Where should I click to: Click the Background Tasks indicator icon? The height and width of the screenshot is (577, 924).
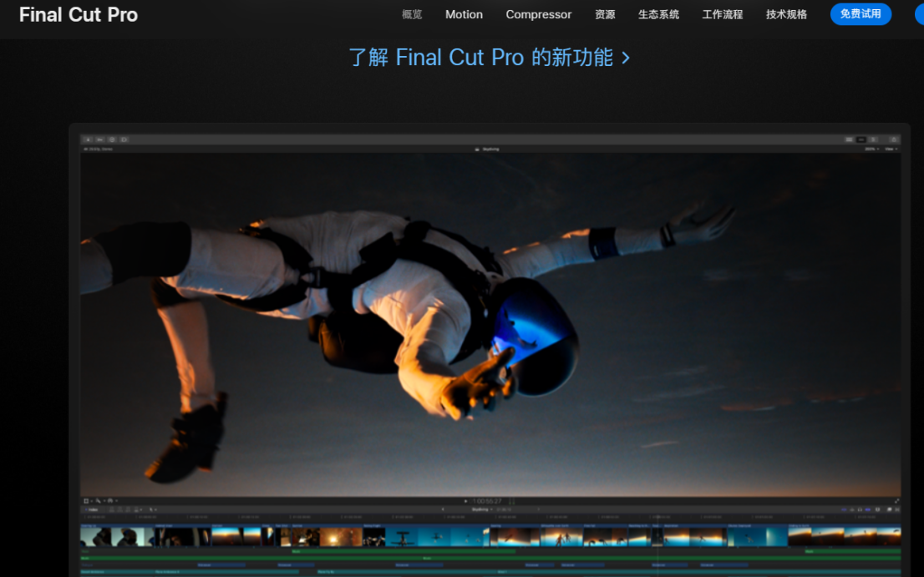pos(111,139)
